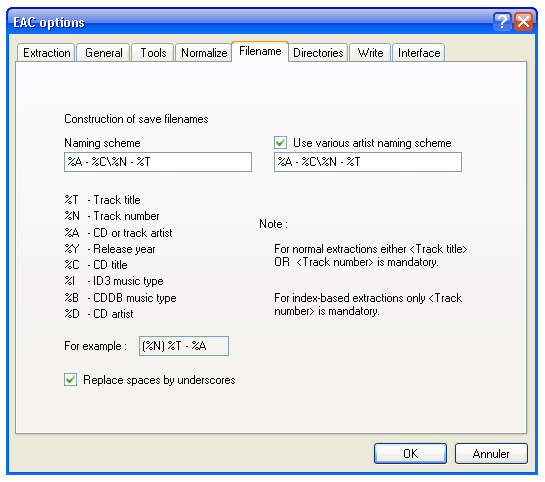
Task: Click the %D - CD artist entry
Action: (x=99, y=314)
